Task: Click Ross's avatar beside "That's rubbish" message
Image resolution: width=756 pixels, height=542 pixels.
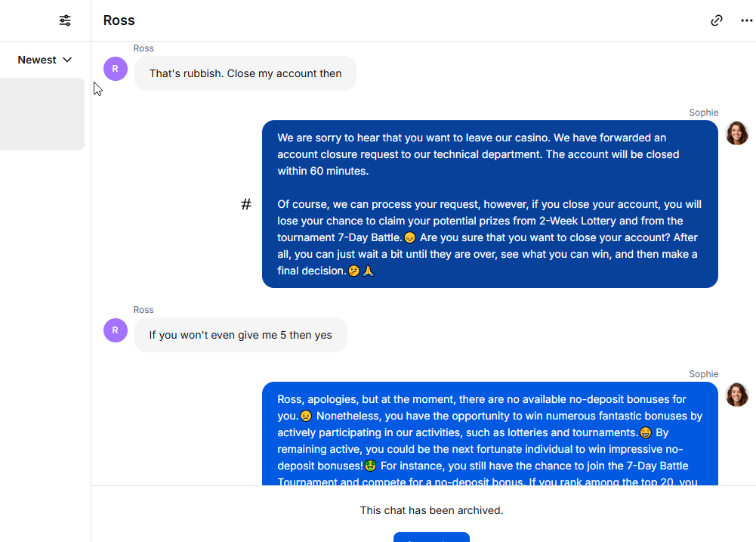Action: pyautogui.click(x=116, y=69)
